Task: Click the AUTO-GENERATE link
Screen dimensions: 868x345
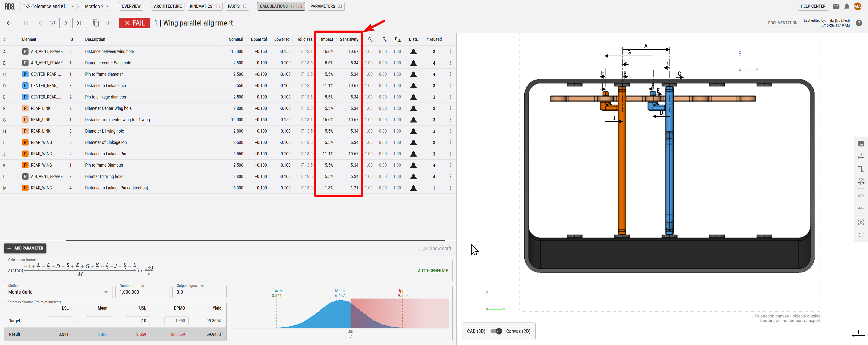Action: tap(433, 270)
